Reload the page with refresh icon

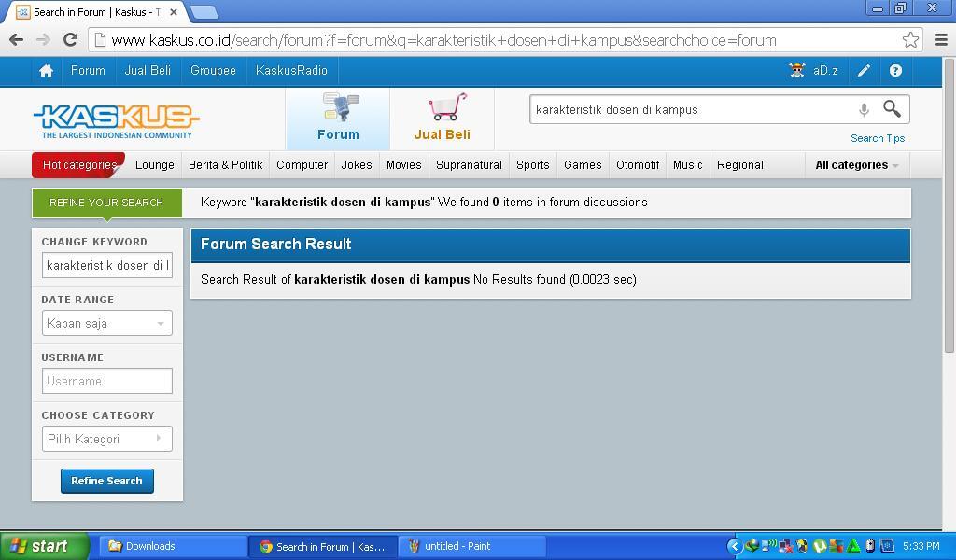[71, 39]
